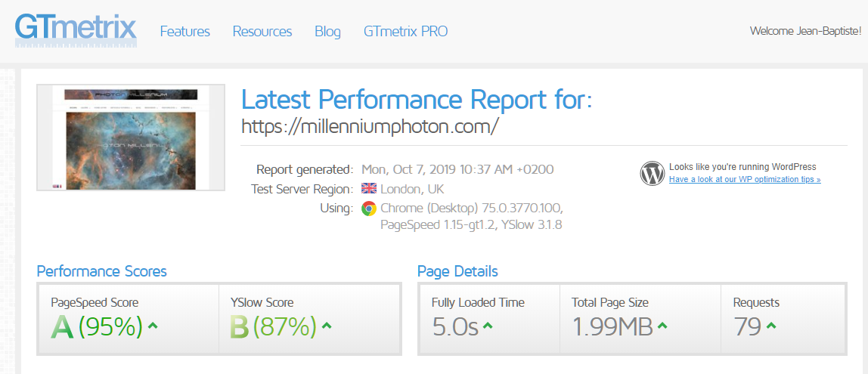The width and height of the screenshot is (868, 374).
Task: Open the Resources menu
Action: (x=262, y=32)
